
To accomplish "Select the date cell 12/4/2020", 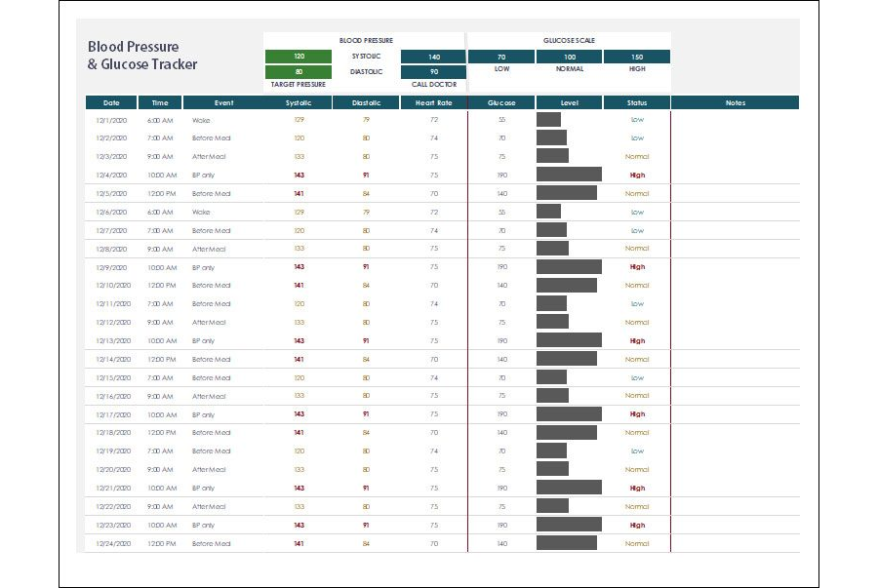I will (111, 176).
